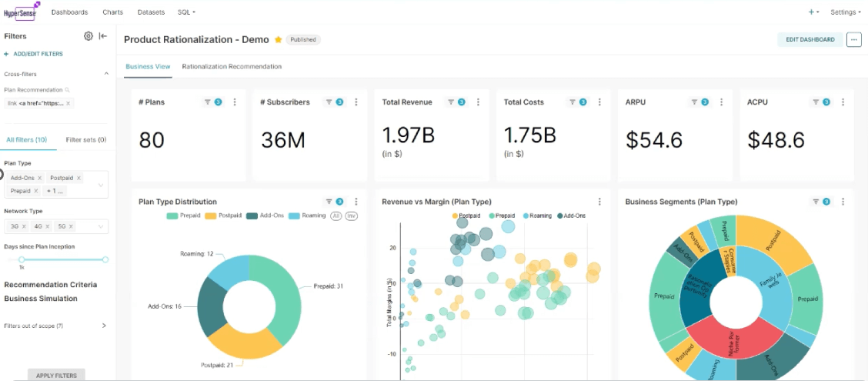Collapse the Filters sidebar panel
The width and height of the screenshot is (868, 381).
coord(103,36)
